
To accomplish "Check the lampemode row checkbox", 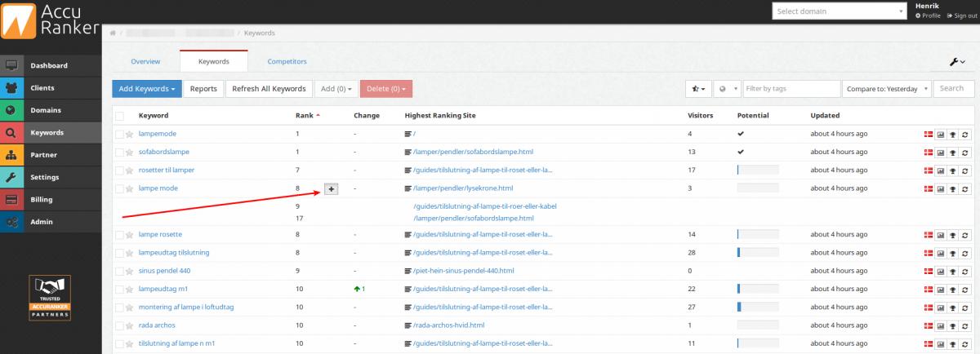I will pyautogui.click(x=119, y=134).
